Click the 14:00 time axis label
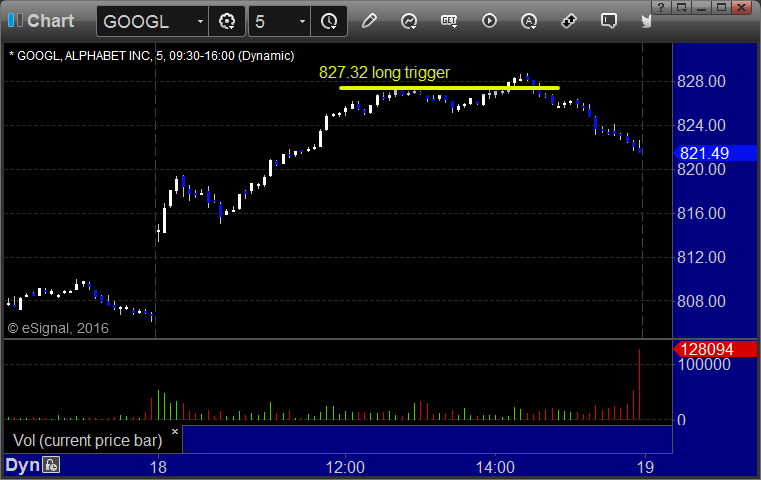The image size is (761, 480). pyautogui.click(x=495, y=467)
